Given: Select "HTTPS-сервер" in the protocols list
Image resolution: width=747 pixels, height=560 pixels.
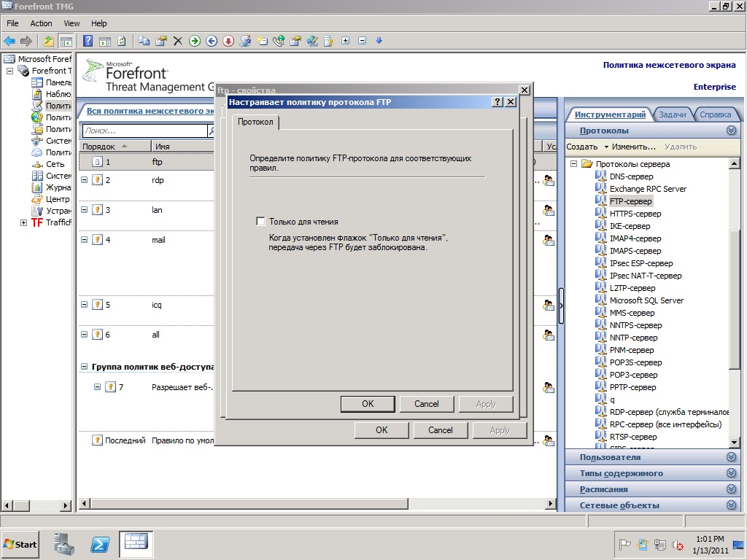Looking at the screenshot, I should coord(635,214).
